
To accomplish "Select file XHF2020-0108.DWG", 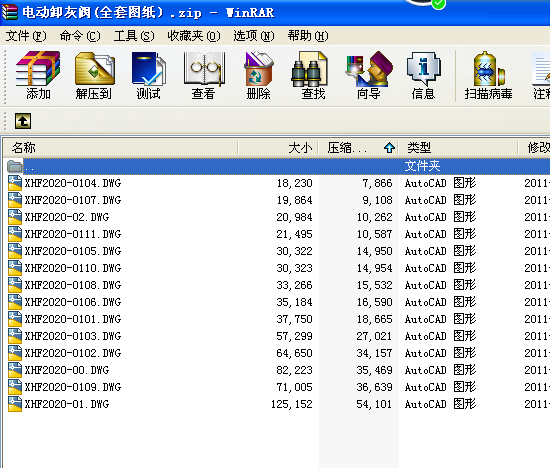I will [73, 285].
